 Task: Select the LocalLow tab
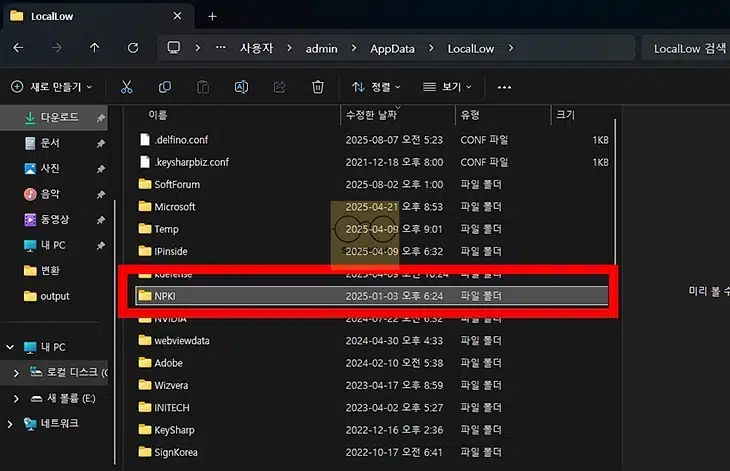pyautogui.click(x=97, y=16)
